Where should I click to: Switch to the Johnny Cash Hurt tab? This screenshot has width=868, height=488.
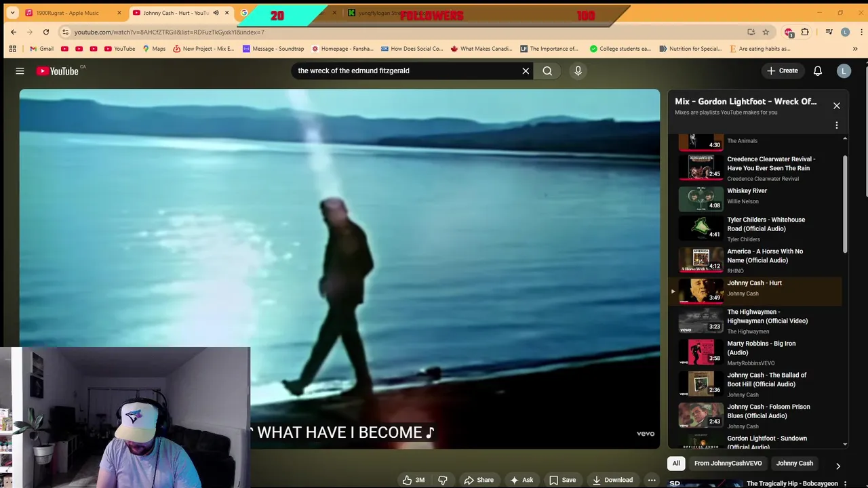click(176, 13)
